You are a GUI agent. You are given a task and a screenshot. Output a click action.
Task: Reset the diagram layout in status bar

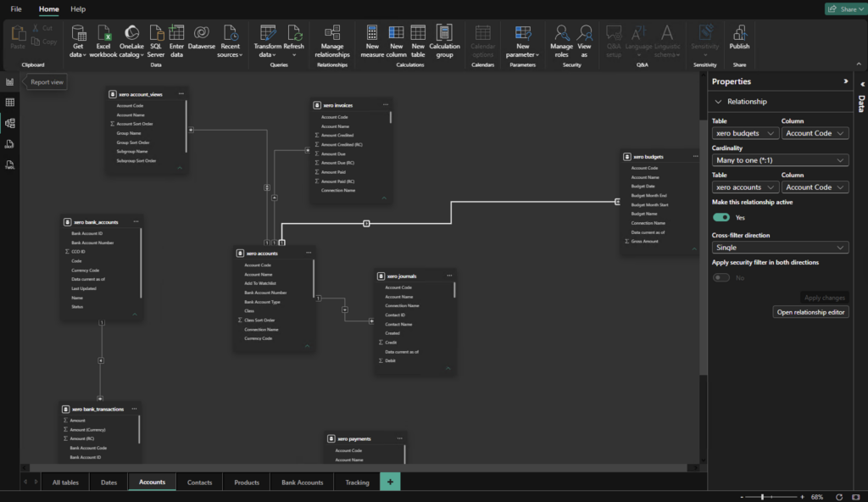point(838,497)
